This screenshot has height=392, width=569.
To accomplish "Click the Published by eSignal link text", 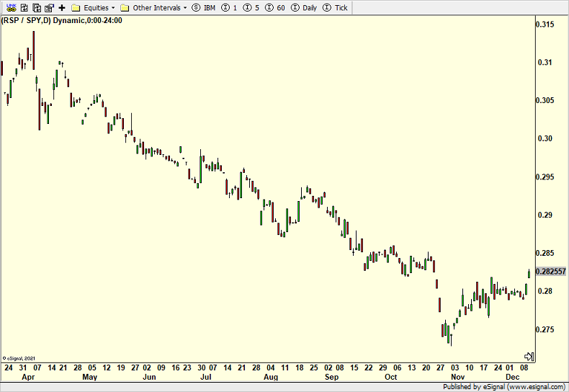I will (x=506, y=387).
